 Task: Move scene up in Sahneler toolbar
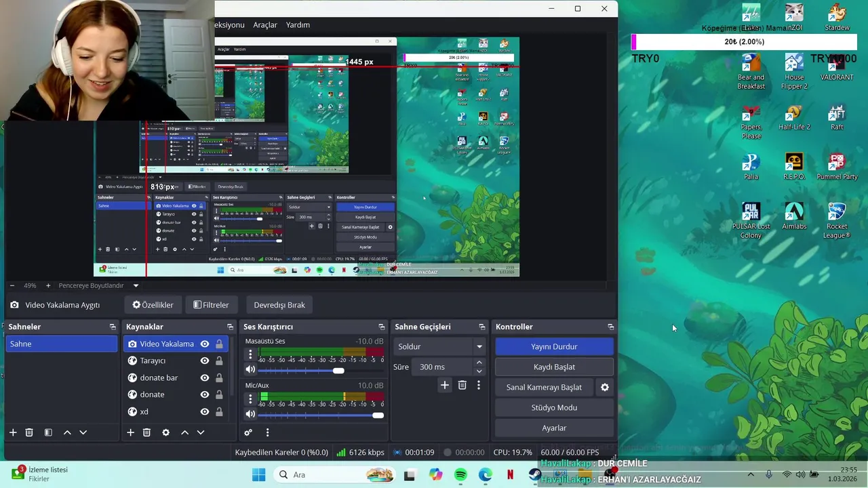point(67,432)
